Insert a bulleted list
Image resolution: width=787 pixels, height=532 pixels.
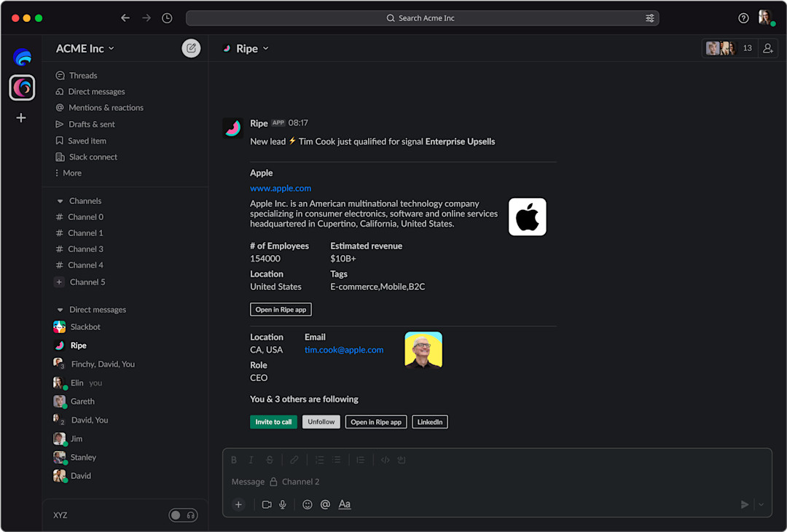(336, 460)
